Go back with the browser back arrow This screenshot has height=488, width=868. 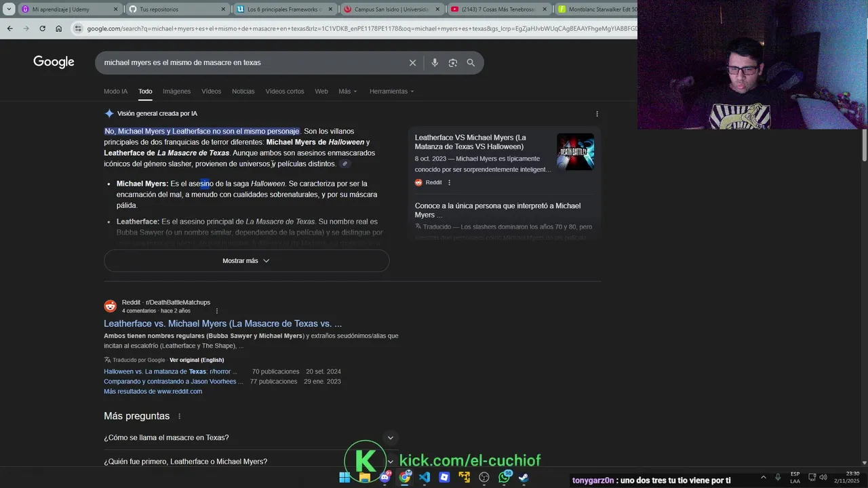pos(9,28)
